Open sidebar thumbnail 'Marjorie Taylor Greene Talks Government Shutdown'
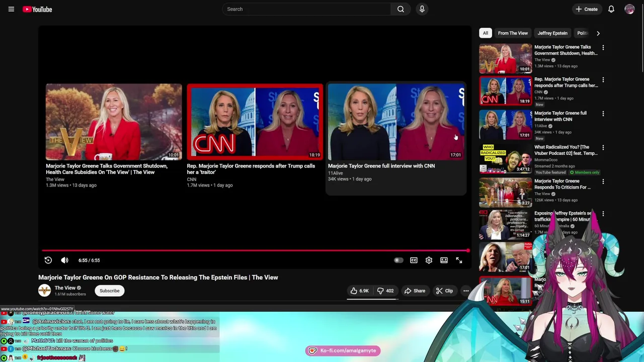644x362 pixels. 505,58
